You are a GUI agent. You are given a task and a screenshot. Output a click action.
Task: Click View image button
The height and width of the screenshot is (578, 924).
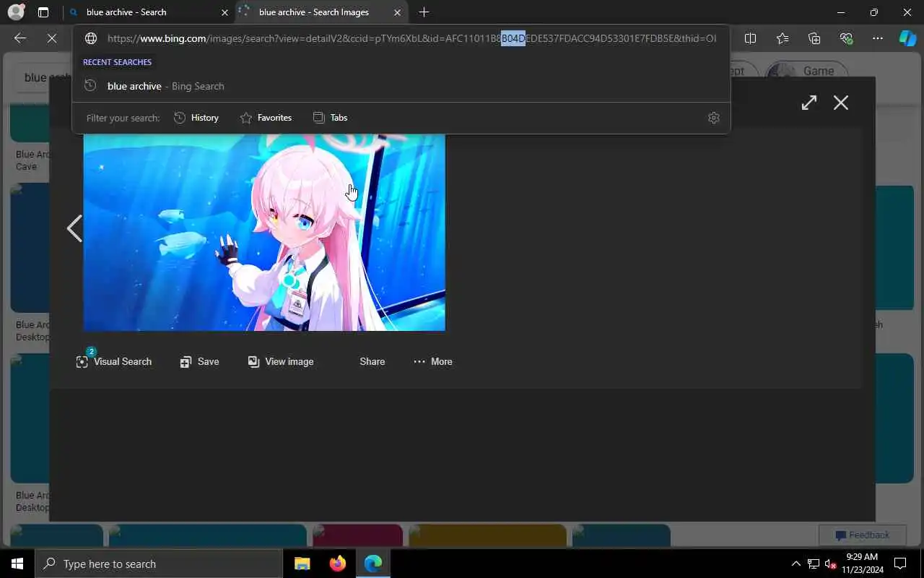coord(281,361)
